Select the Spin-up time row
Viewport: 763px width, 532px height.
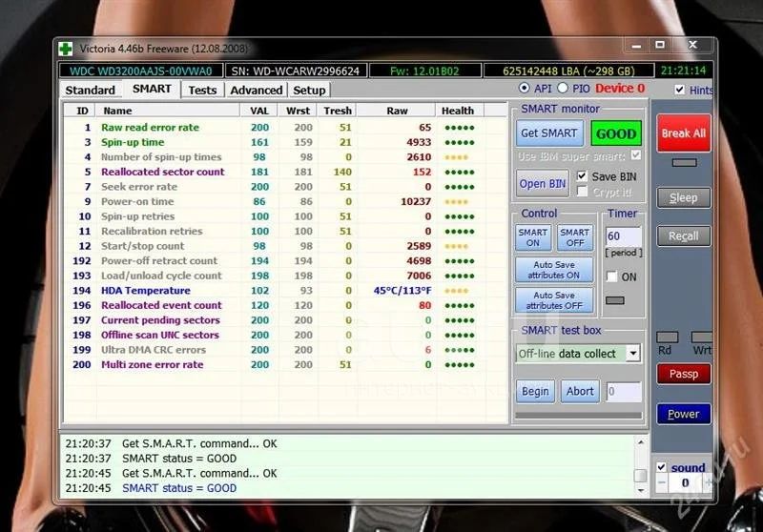pyautogui.click(x=284, y=142)
